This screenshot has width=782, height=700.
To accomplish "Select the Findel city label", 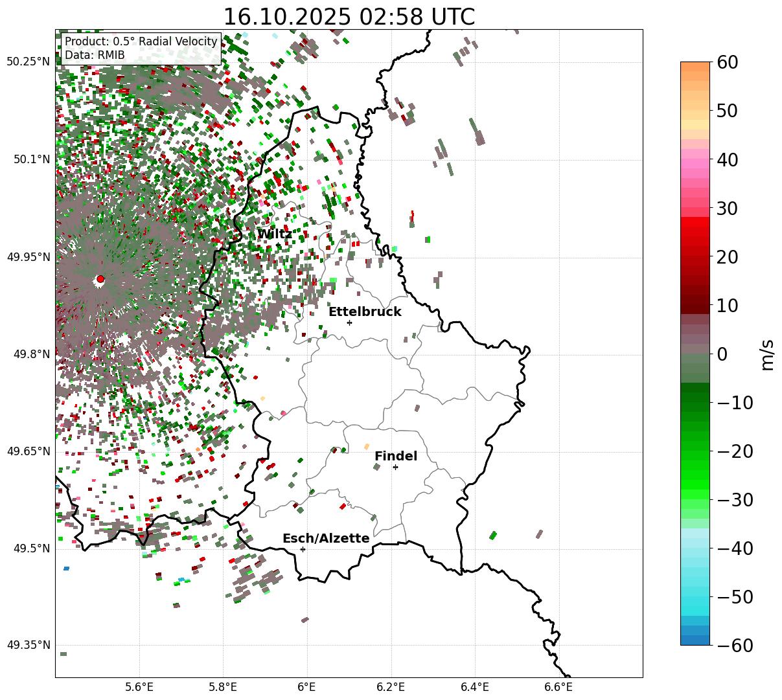I will click(396, 457).
